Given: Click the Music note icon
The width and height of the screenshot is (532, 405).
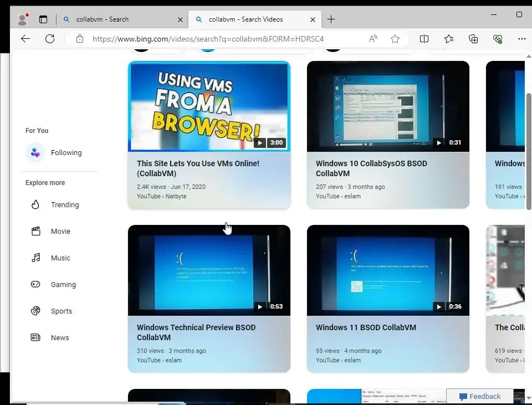Looking at the screenshot, I should 35,258.
